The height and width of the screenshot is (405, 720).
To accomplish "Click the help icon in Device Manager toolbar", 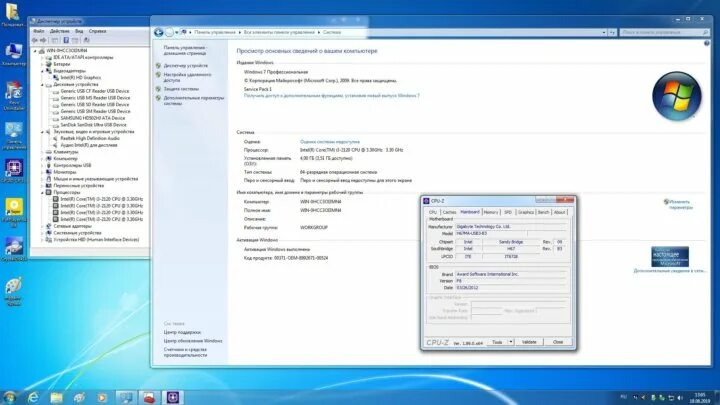I will [x=66, y=40].
